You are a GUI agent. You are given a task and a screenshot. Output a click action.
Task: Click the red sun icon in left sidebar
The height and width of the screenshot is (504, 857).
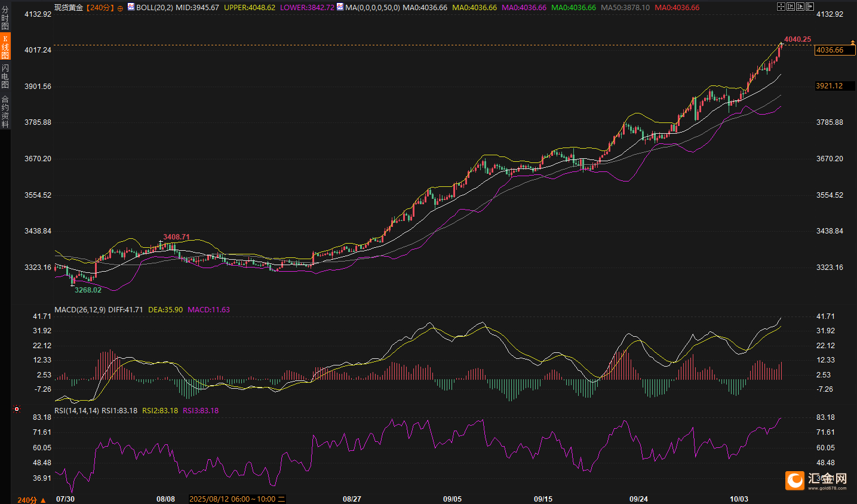pyautogui.click(x=17, y=409)
